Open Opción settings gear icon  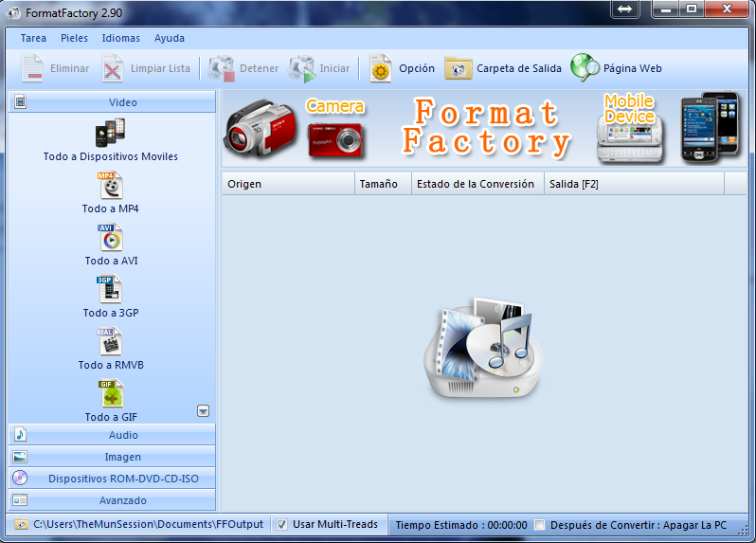pyautogui.click(x=381, y=68)
